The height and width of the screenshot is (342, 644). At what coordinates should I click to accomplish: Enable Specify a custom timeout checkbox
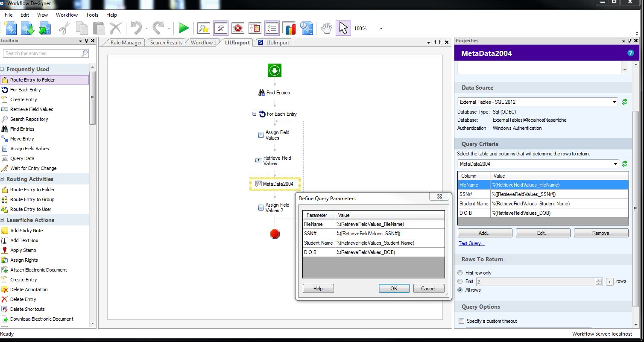[461, 321]
